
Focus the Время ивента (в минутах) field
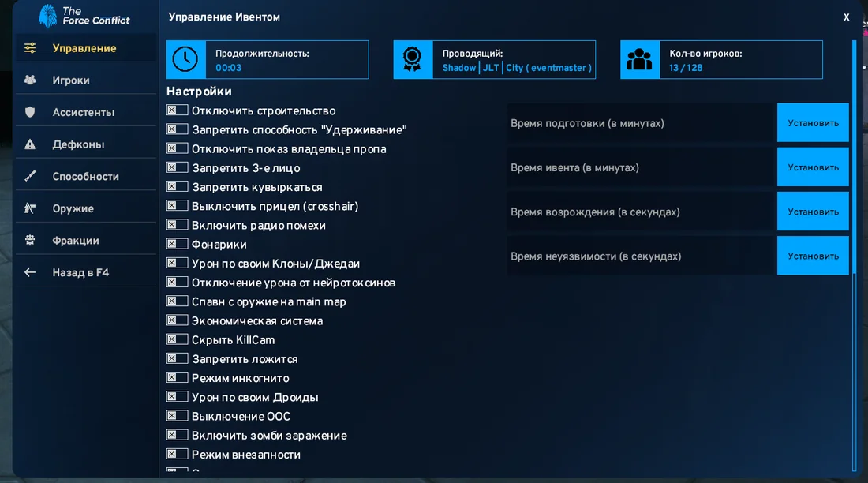(x=641, y=167)
